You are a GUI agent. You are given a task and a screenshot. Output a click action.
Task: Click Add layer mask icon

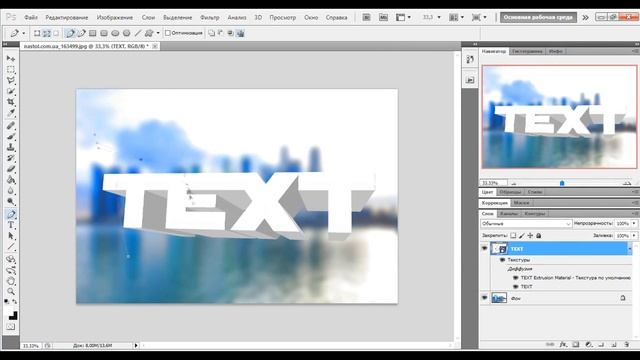click(576, 344)
